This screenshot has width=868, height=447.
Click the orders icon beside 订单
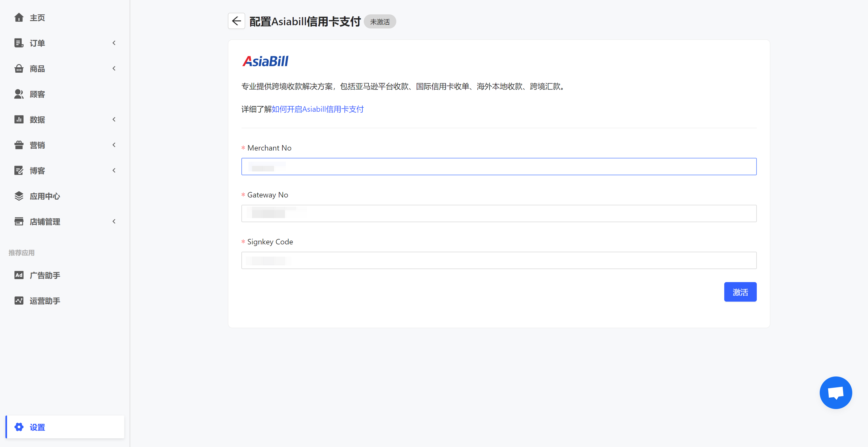click(19, 43)
